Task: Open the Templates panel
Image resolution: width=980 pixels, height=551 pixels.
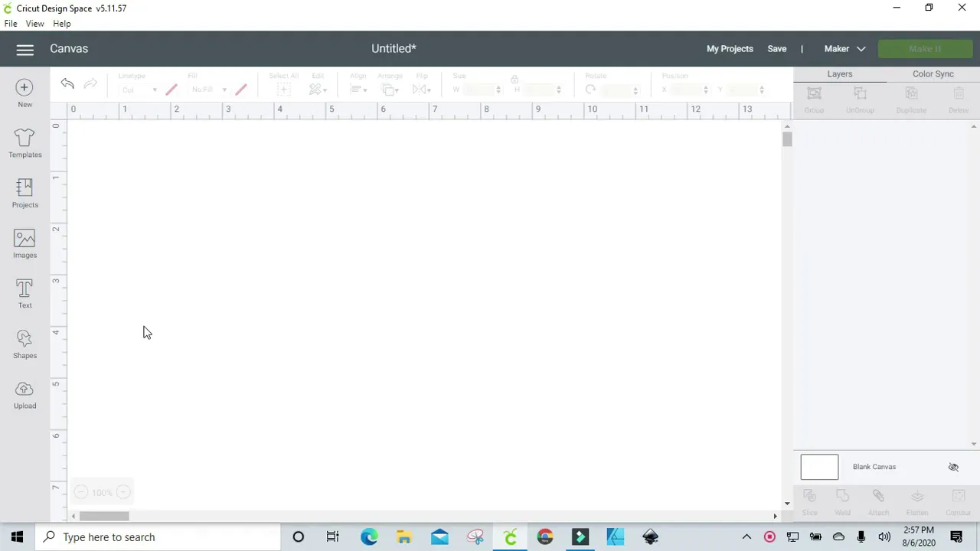Action: [24, 143]
